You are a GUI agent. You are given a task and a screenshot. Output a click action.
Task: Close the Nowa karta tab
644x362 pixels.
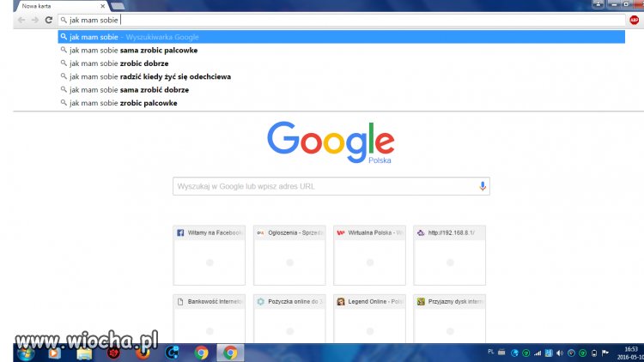103,6
